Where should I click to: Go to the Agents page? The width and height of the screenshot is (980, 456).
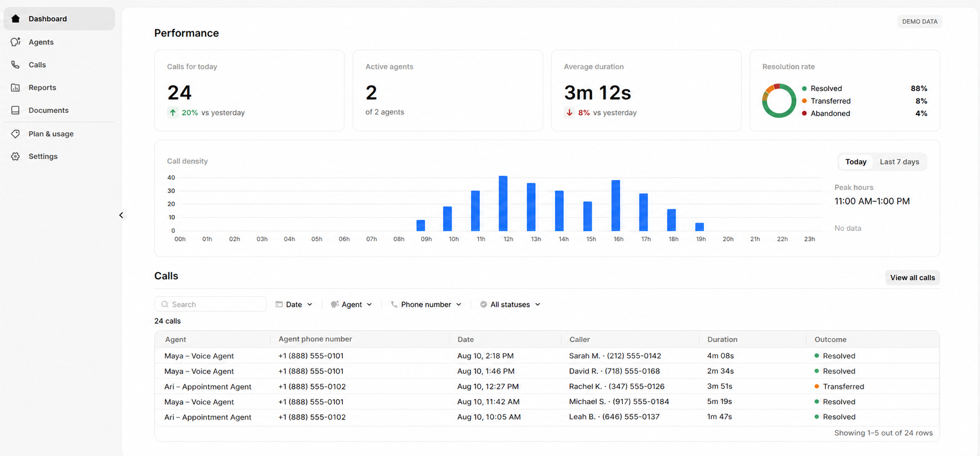59,42
